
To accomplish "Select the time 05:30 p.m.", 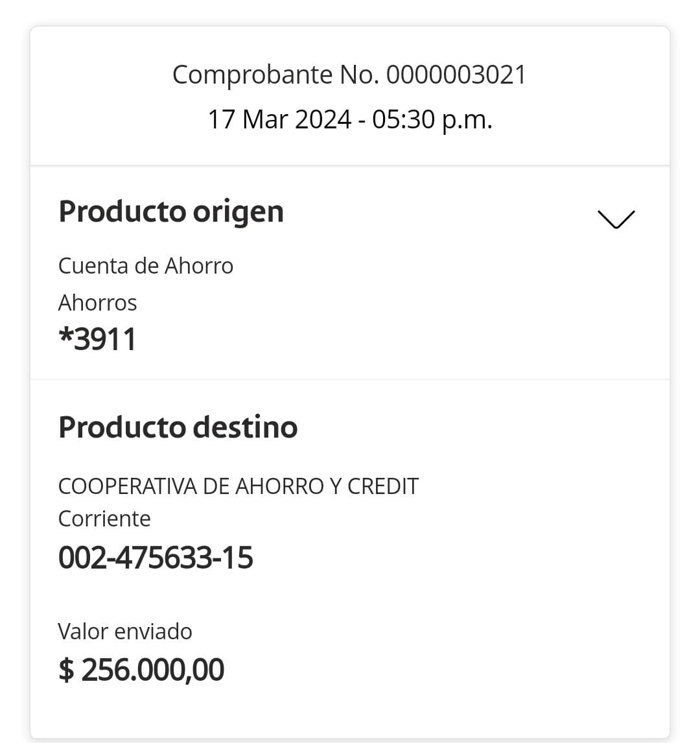I will [x=432, y=119].
